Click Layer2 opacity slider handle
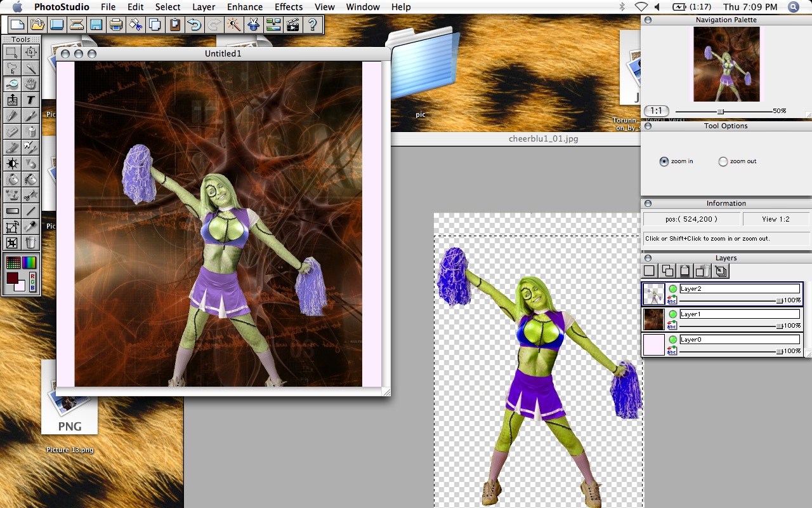This screenshot has width=812, height=508. pos(780,300)
